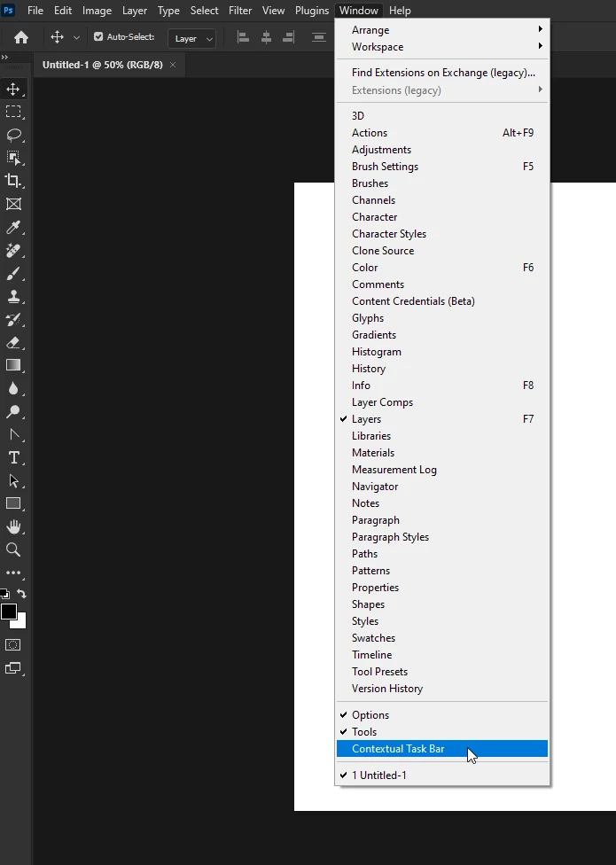Select the Dodge tool
616x865 pixels.
coord(13,411)
